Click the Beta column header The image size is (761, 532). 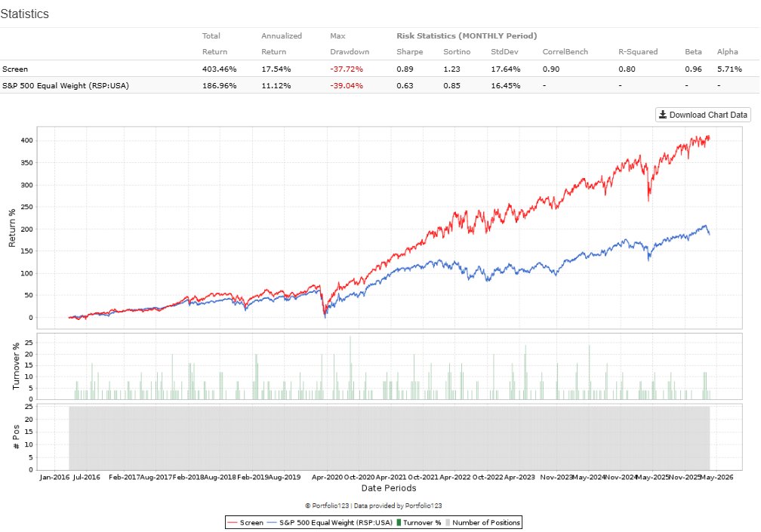pyautogui.click(x=693, y=52)
